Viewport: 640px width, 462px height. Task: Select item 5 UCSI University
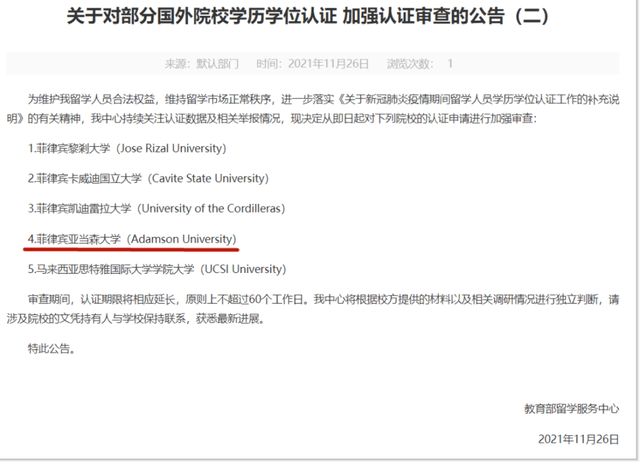157,269
